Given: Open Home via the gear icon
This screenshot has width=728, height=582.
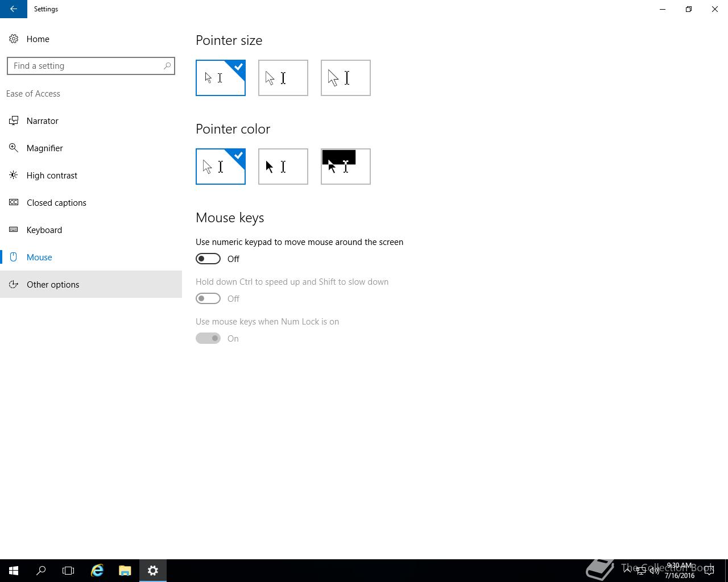Looking at the screenshot, I should click(x=14, y=39).
